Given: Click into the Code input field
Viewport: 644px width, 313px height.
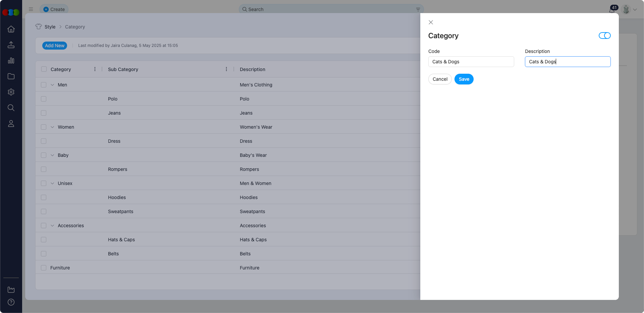Looking at the screenshot, I should pos(471,62).
